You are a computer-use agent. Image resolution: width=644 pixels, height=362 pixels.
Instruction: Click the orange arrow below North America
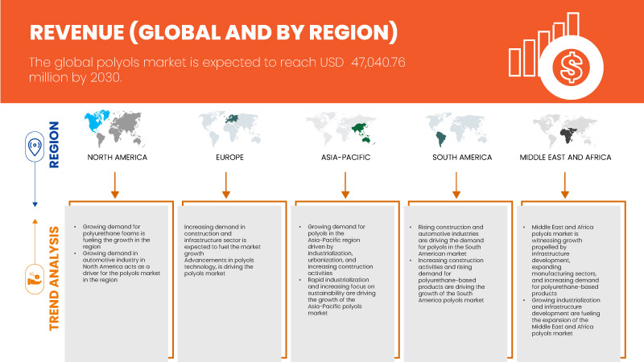115,183
